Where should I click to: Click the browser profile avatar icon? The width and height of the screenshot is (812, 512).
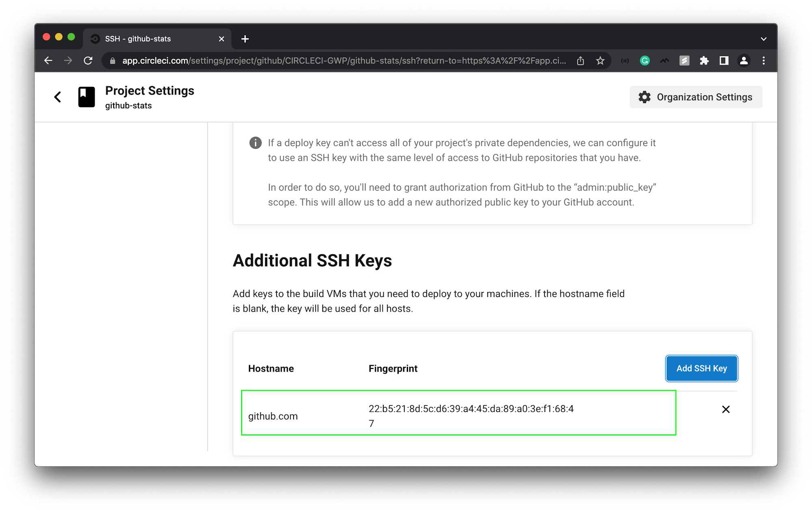pyautogui.click(x=744, y=60)
